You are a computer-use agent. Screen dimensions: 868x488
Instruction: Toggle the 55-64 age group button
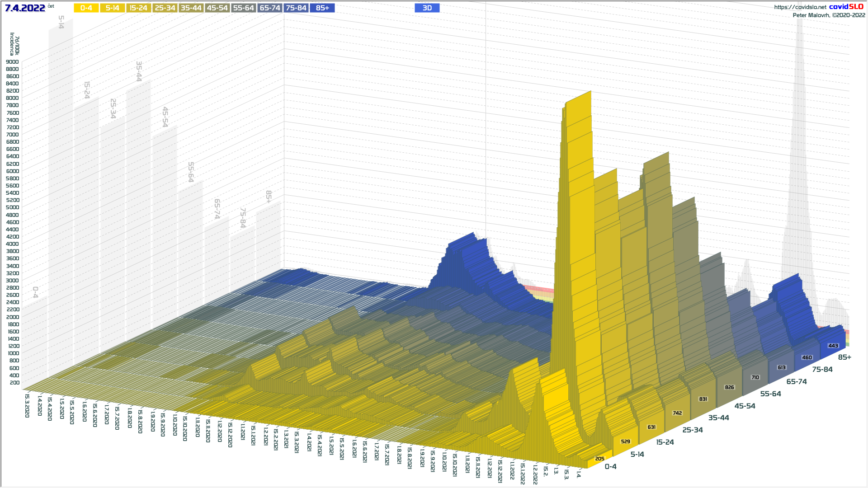coord(243,8)
